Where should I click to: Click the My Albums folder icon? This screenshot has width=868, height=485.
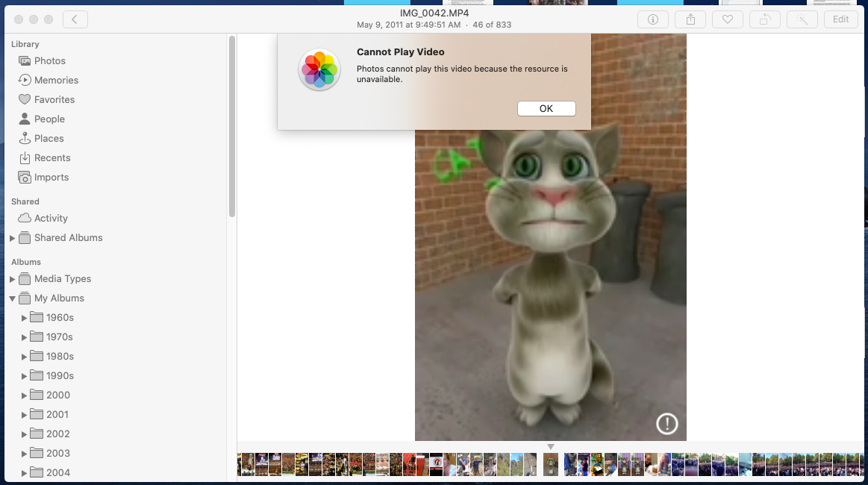click(x=25, y=298)
